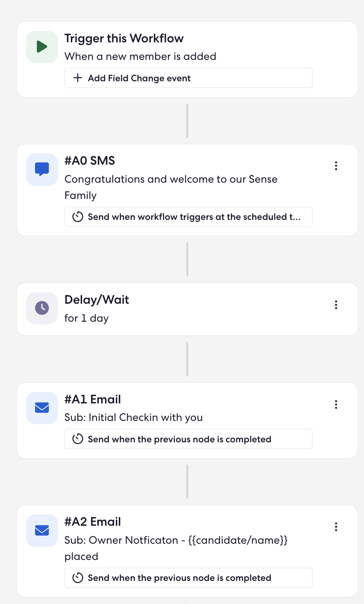Open the #A1 Email three-dot menu
Viewport: 364px width, 604px height.
pos(336,404)
